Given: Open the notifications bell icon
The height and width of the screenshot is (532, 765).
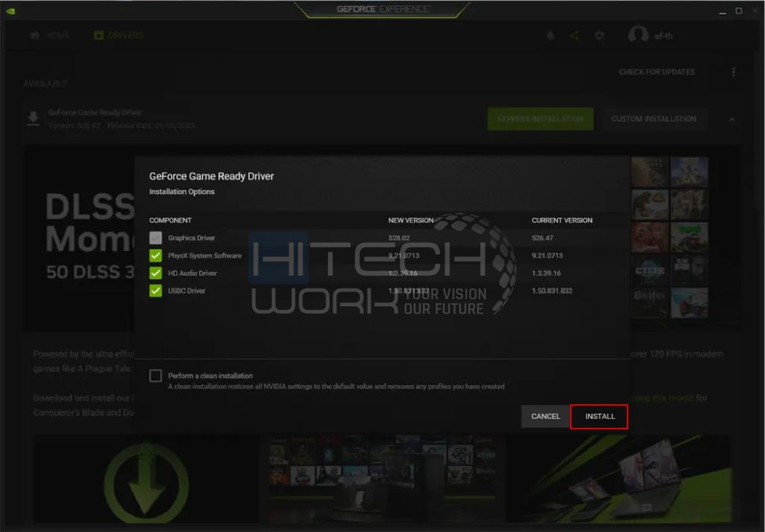Looking at the screenshot, I should pyautogui.click(x=551, y=36).
